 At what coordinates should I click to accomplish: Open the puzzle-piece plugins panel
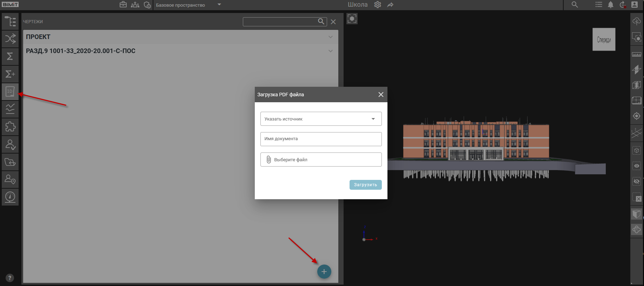(10, 126)
